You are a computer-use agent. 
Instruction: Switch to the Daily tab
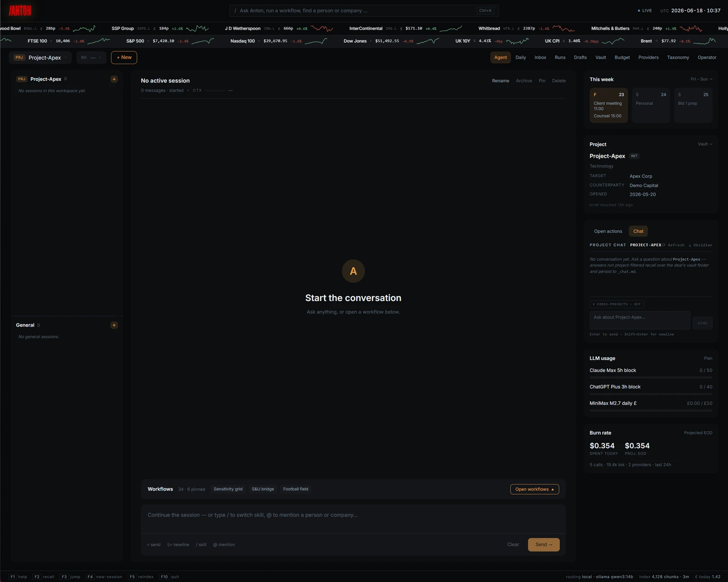click(521, 57)
